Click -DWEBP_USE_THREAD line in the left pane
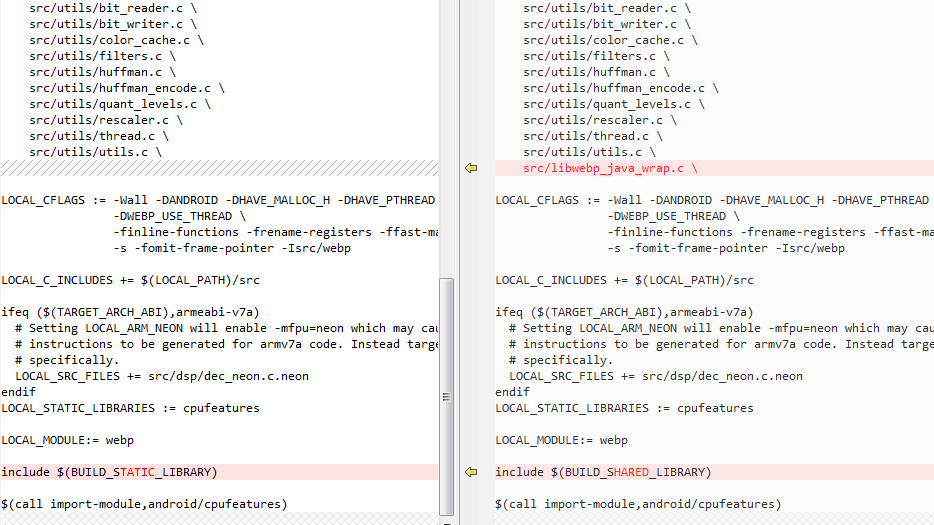The width and height of the screenshot is (934, 525). [x=179, y=216]
